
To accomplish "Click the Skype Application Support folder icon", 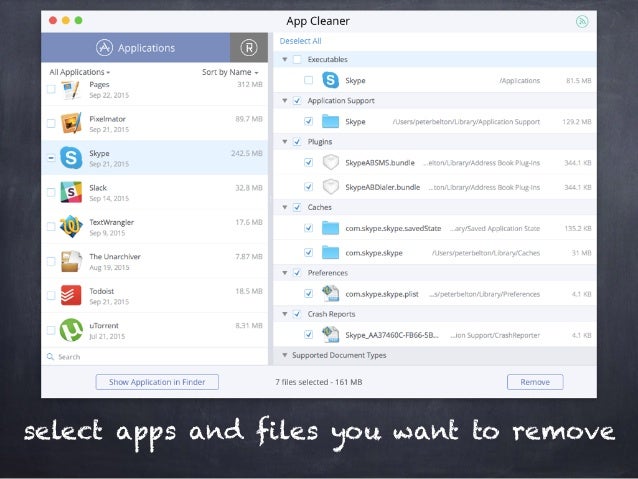I will point(330,121).
